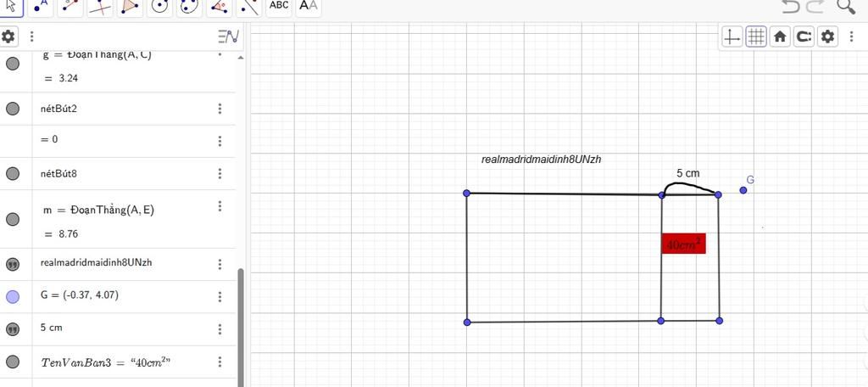Open more options for point G row
The width and height of the screenshot is (868, 387).
[x=220, y=297]
